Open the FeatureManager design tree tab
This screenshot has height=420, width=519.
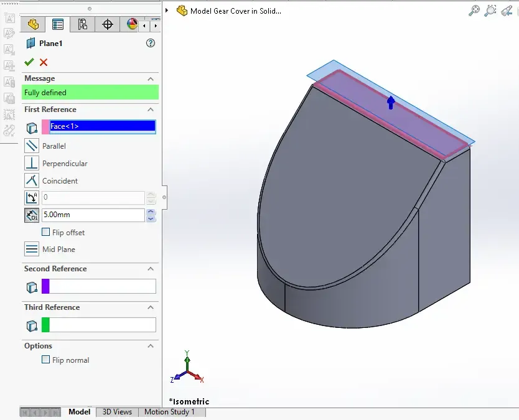pyautogui.click(x=33, y=24)
